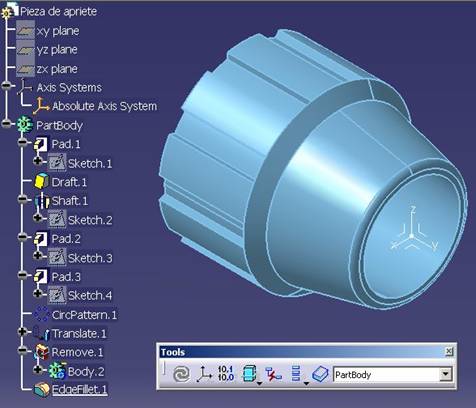This screenshot has height=408, width=476.
Task: Toggle the Mean Dimensions 10.1/10.0 icon
Action: pos(226,373)
